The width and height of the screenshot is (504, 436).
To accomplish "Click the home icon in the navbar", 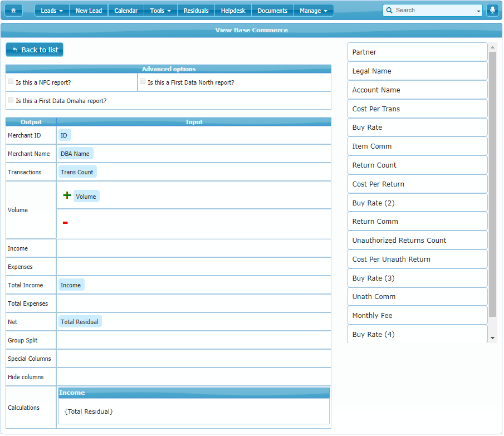I will pyautogui.click(x=13, y=11).
